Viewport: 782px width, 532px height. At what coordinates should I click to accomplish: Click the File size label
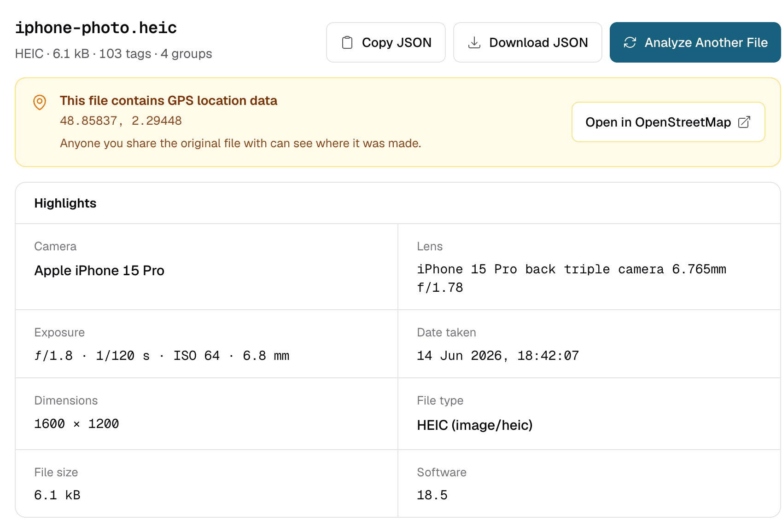point(56,472)
